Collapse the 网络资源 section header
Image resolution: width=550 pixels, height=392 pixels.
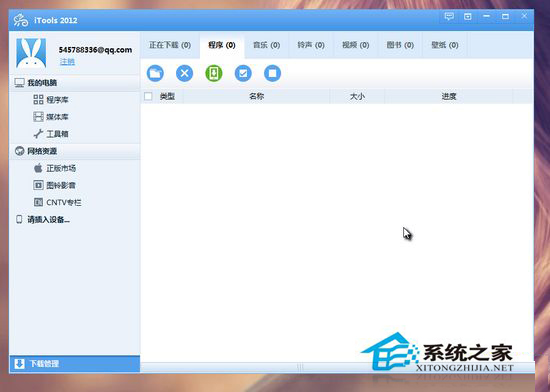coord(75,151)
